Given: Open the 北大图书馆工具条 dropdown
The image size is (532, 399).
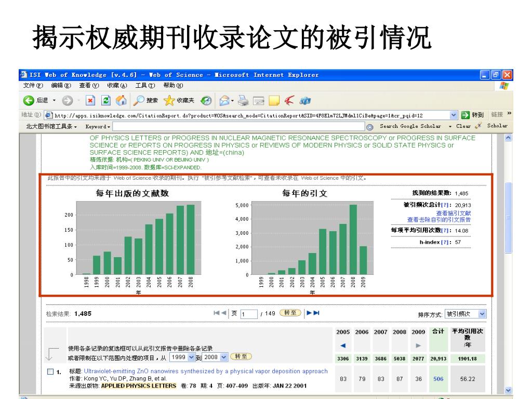Looking at the screenshot, I should pyautogui.click(x=51, y=126).
